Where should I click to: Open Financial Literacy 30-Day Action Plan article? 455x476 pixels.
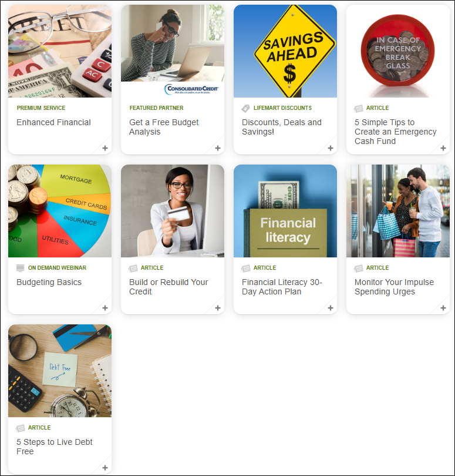pyautogui.click(x=282, y=287)
